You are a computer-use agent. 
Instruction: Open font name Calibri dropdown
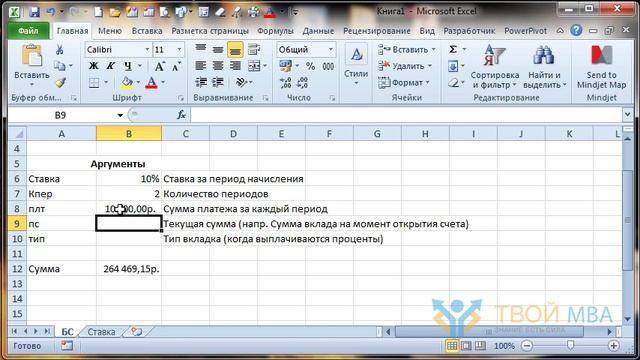point(147,49)
